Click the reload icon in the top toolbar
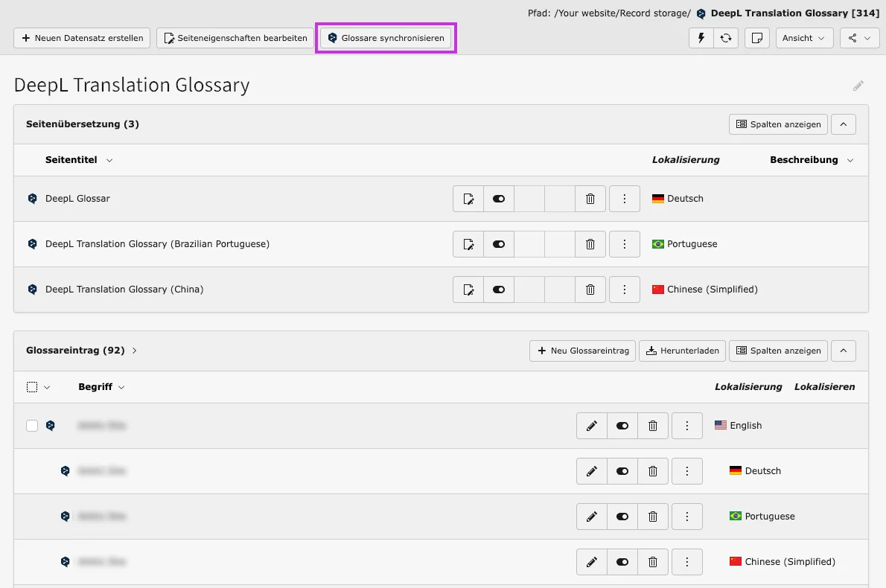This screenshot has width=886, height=588. tap(726, 37)
